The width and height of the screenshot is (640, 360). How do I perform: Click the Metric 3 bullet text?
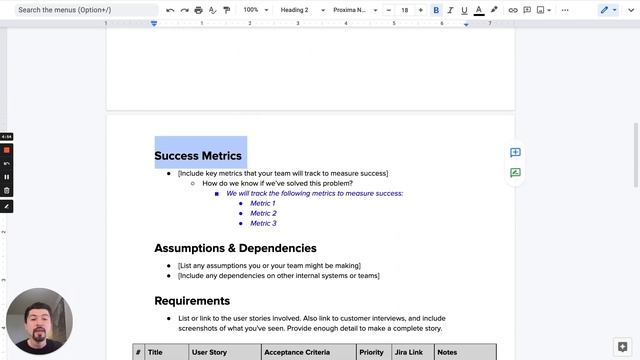pyautogui.click(x=263, y=223)
